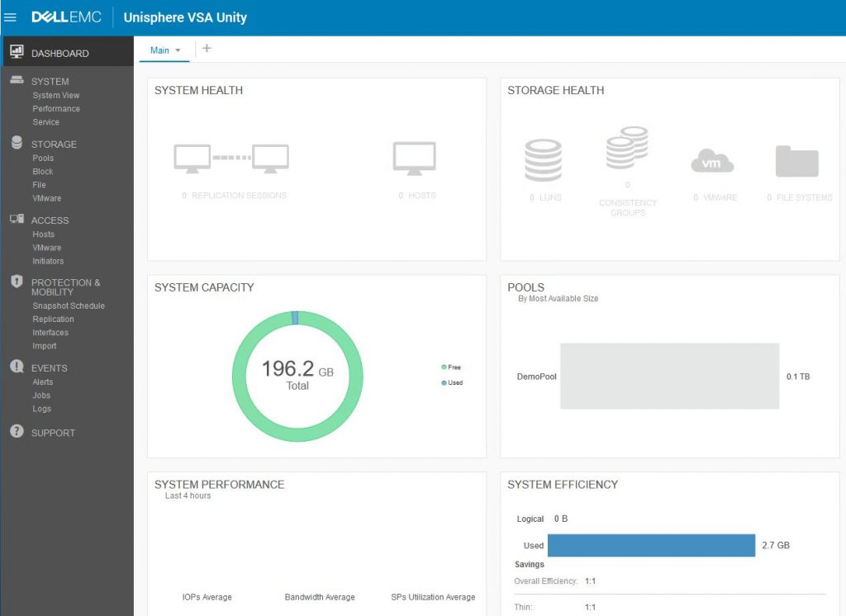
Task: Open Logs under Events
Action: (41, 409)
